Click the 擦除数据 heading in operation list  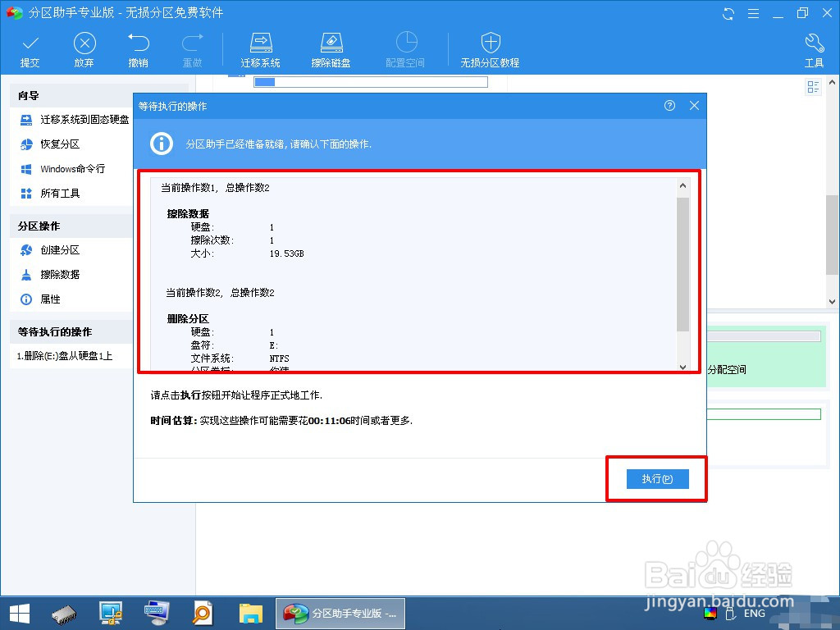tap(188, 214)
